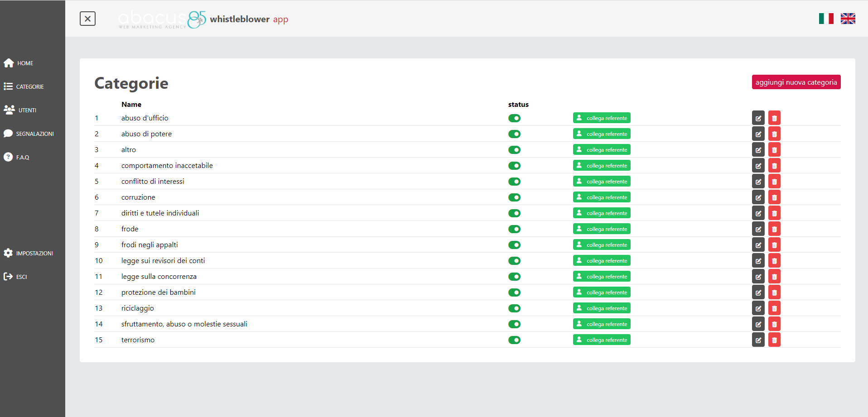Switch language with the UK flag
The height and width of the screenshot is (417, 868).
pyautogui.click(x=848, y=19)
